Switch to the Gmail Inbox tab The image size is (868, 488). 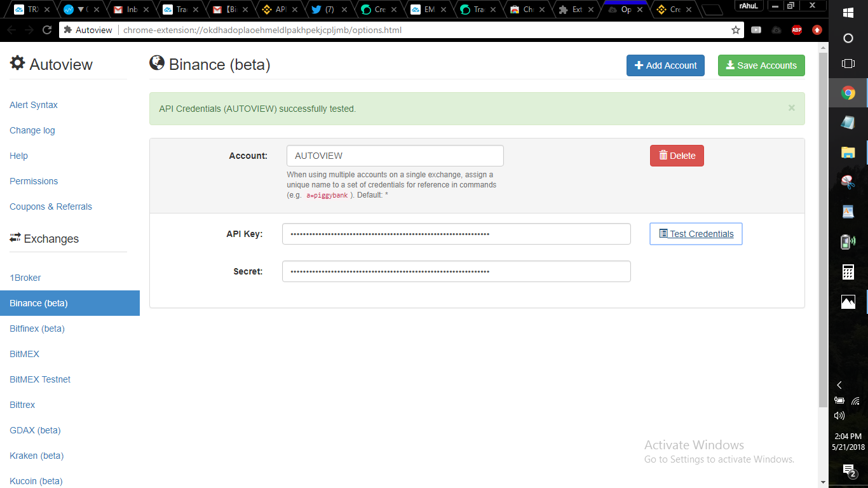click(x=130, y=10)
